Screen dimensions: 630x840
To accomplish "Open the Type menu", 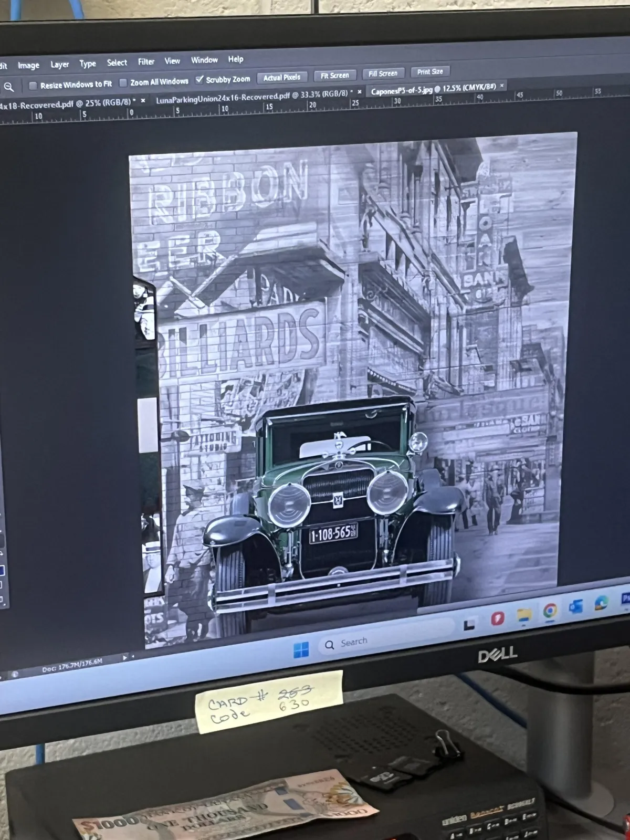I will (88, 64).
